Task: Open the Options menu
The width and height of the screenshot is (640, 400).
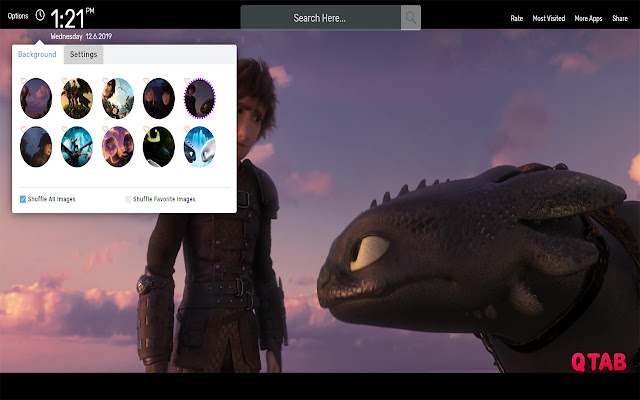Action: pos(18,16)
